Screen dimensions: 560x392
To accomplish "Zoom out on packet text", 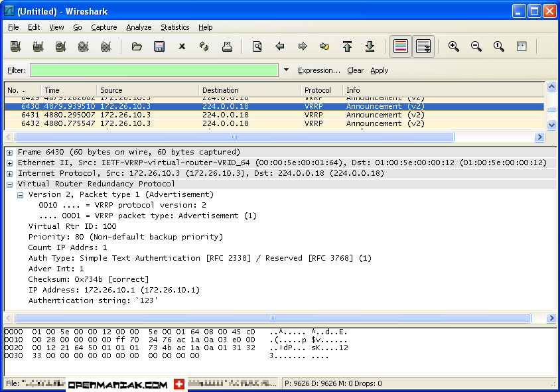I will click(476, 46).
